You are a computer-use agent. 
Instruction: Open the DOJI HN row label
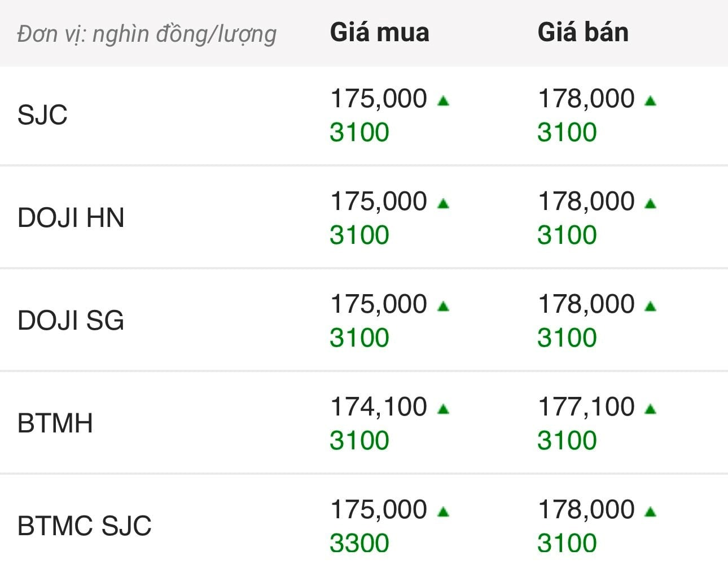pyautogui.click(x=71, y=218)
